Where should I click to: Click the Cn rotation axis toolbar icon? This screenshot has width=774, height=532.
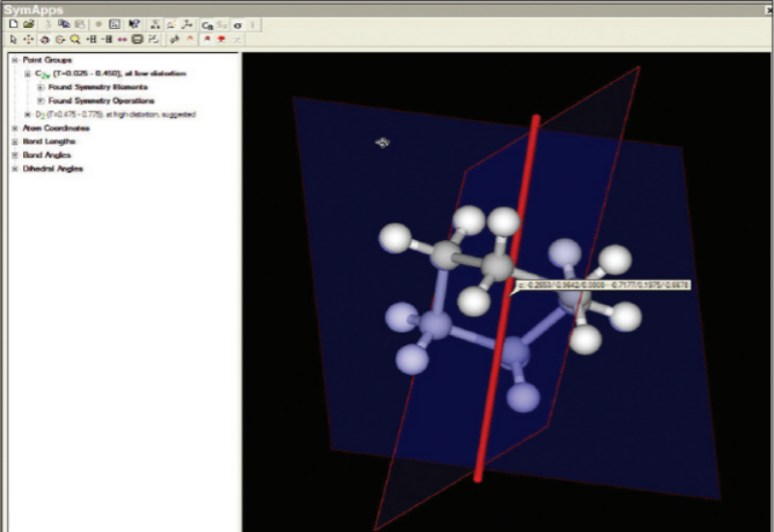[x=207, y=24]
